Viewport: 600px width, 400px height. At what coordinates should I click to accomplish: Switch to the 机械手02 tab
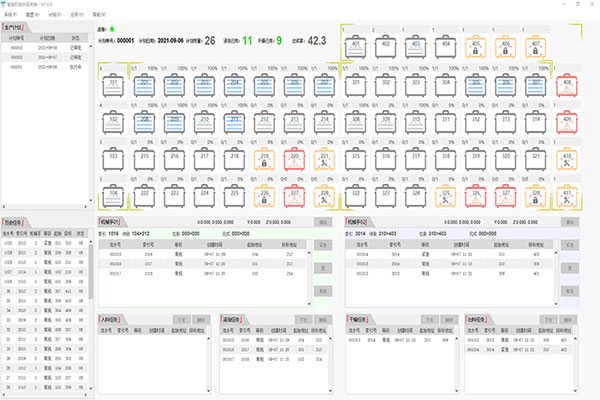(x=357, y=222)
